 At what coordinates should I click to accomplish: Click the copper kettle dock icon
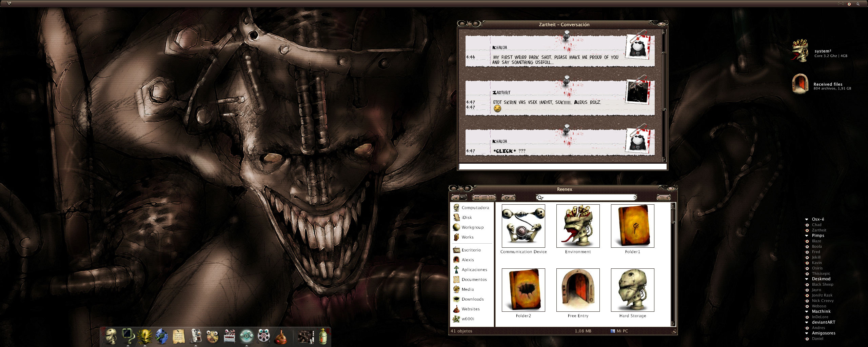pyautogui.click(x=280, y=336)
